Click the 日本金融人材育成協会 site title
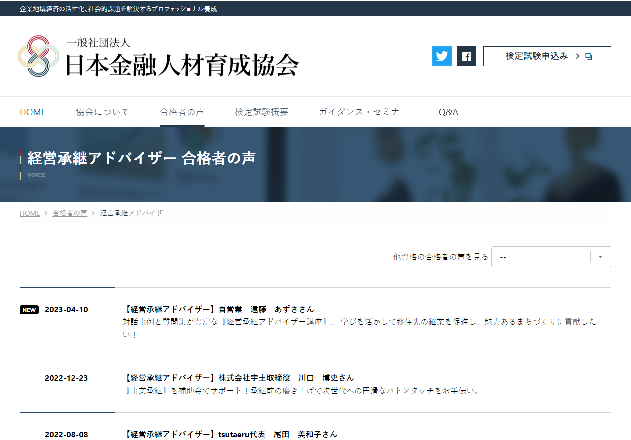Image resolution: width=631 pixels, height=440 pixels. tap(181, 64)
